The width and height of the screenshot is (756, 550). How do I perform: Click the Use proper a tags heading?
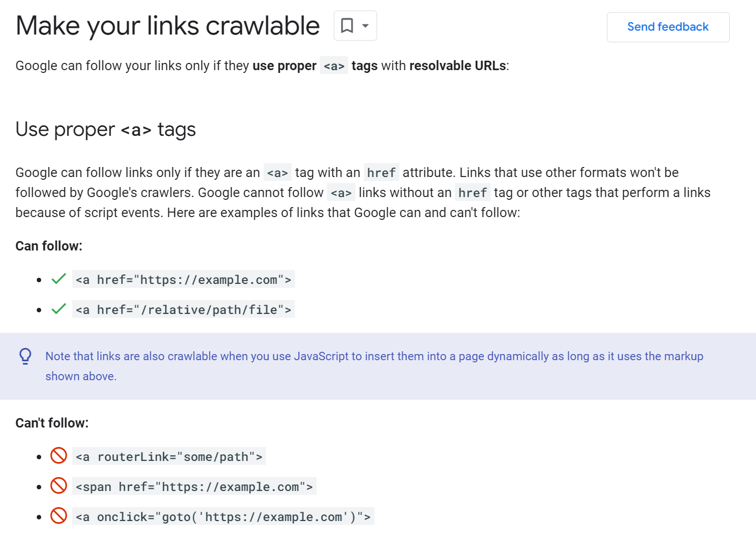pyautogui.click(x=105, y=129)
